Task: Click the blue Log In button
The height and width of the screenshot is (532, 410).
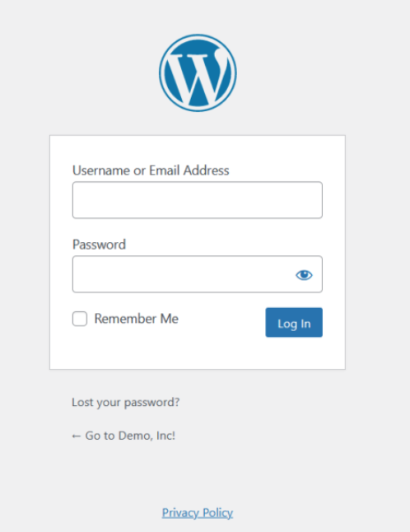Action: point(294,322)
